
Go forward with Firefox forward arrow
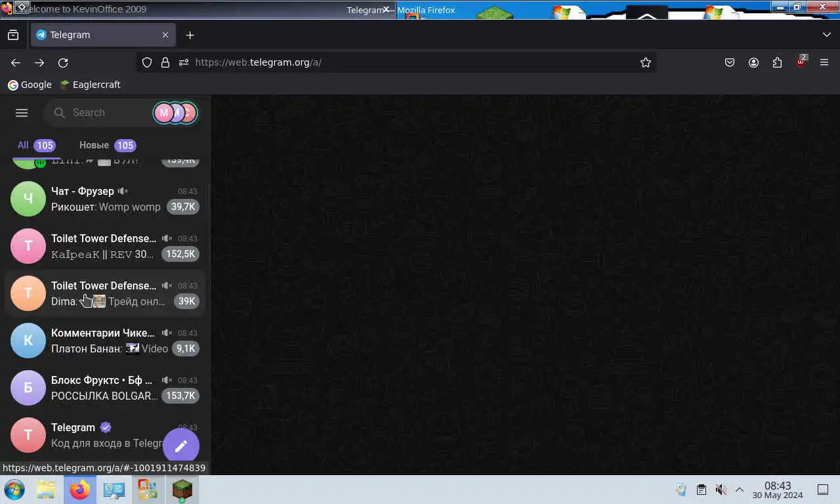[x=39, y=62]
